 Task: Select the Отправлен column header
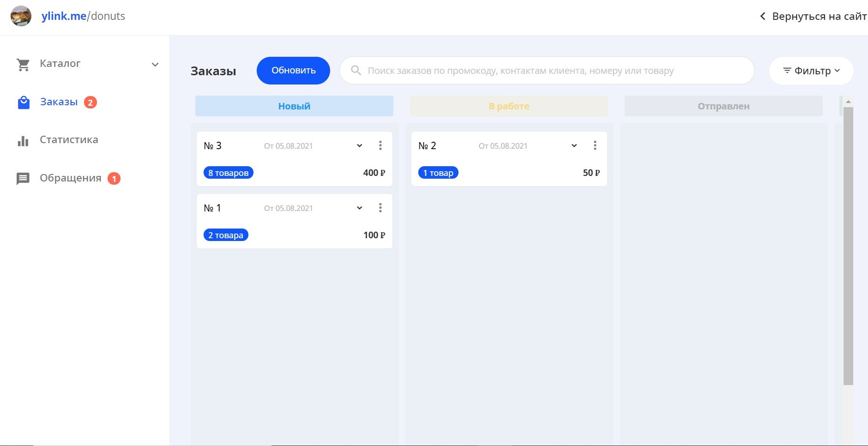(723, 106)
